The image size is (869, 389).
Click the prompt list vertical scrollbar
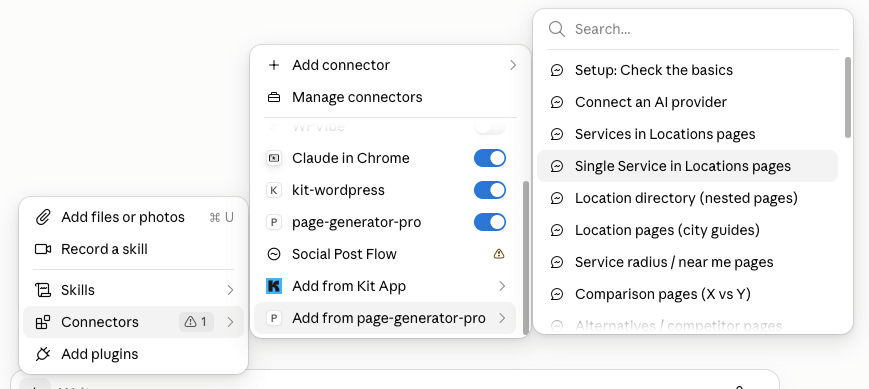point(847,98)
